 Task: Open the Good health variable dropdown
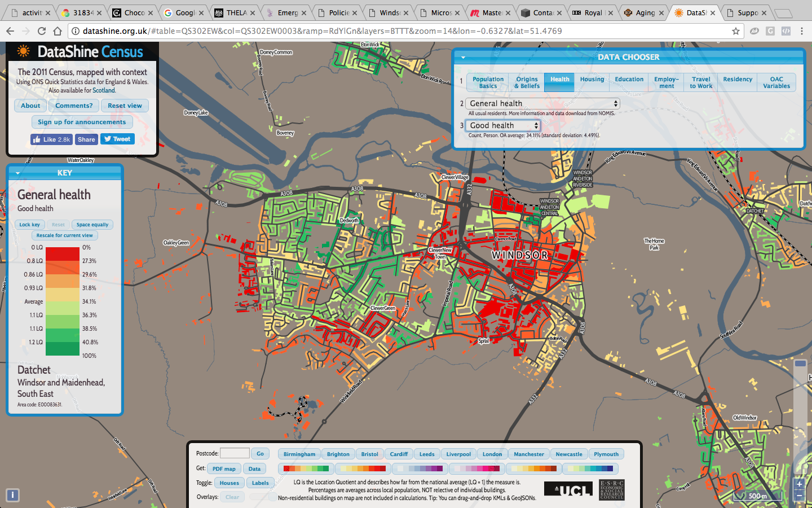pyautogui.click(x=503, y=125)
